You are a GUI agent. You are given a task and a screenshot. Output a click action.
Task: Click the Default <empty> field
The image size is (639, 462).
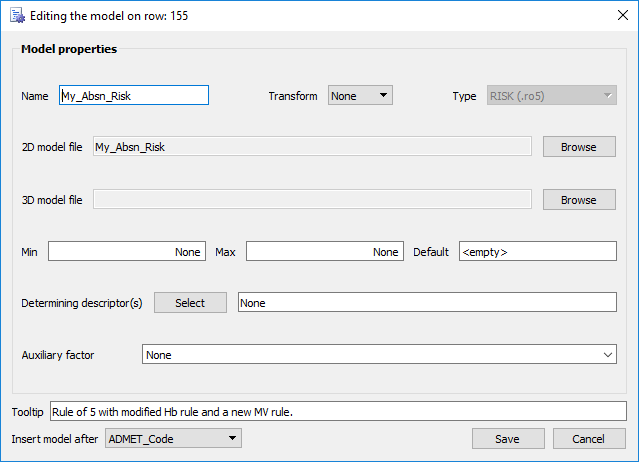538,251
